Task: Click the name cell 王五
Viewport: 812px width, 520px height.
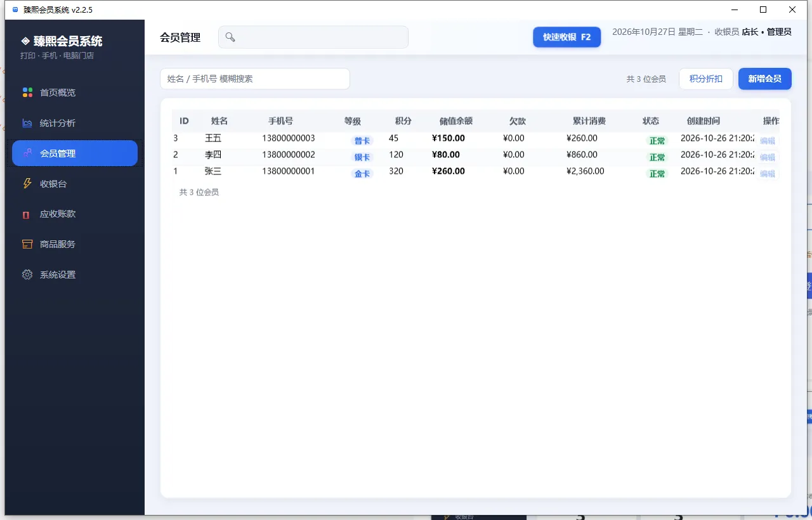Action: click(213, 138)
